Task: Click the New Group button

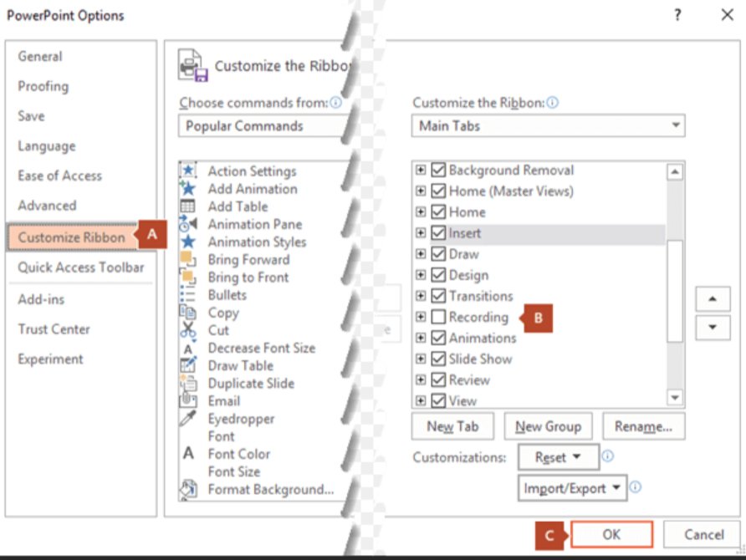Action: tap(548, 426)
